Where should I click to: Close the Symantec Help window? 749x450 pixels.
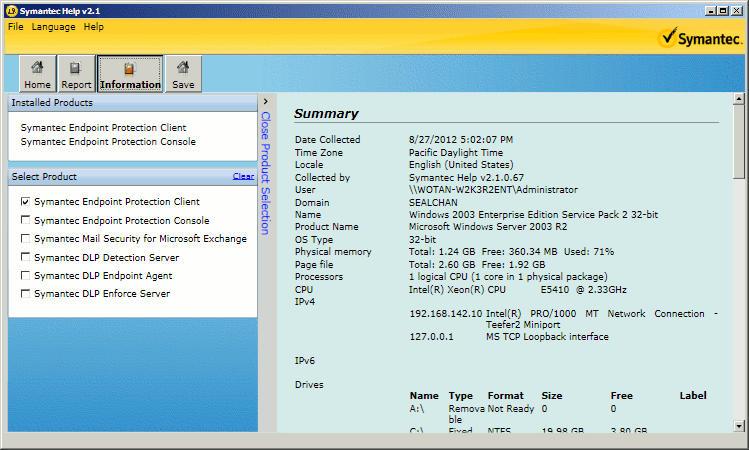pos(737,11)
